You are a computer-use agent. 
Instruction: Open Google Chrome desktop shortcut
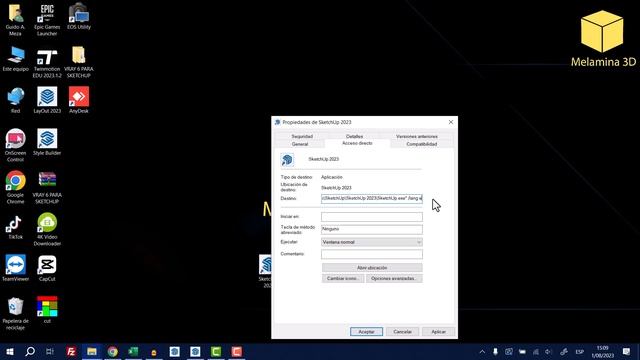16,187
